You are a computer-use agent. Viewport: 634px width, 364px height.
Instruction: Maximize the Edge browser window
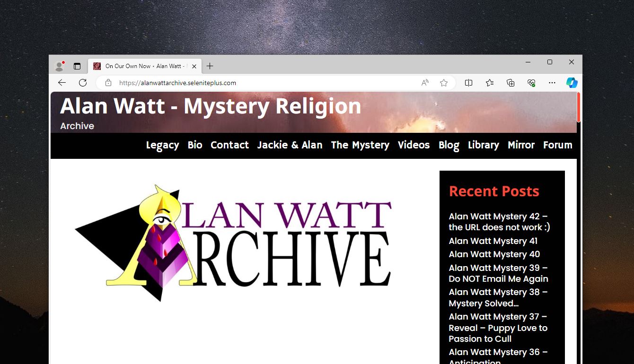pos(550,62)
